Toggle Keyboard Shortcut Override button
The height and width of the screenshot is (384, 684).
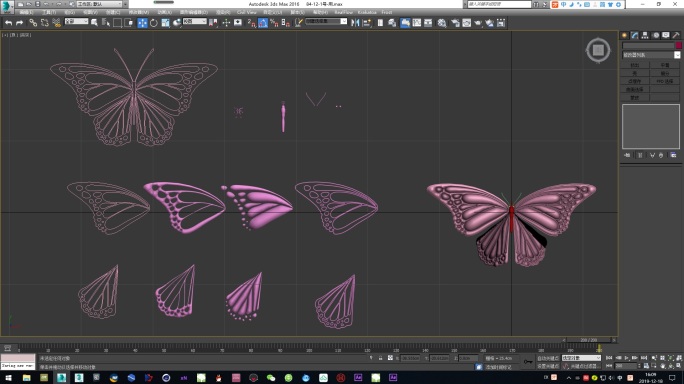(238, 23)
